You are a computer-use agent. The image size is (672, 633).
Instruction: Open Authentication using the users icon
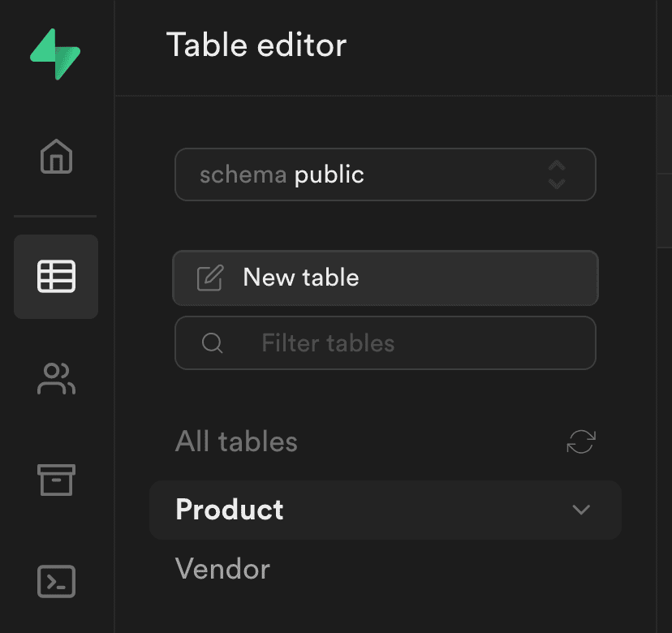56,379
